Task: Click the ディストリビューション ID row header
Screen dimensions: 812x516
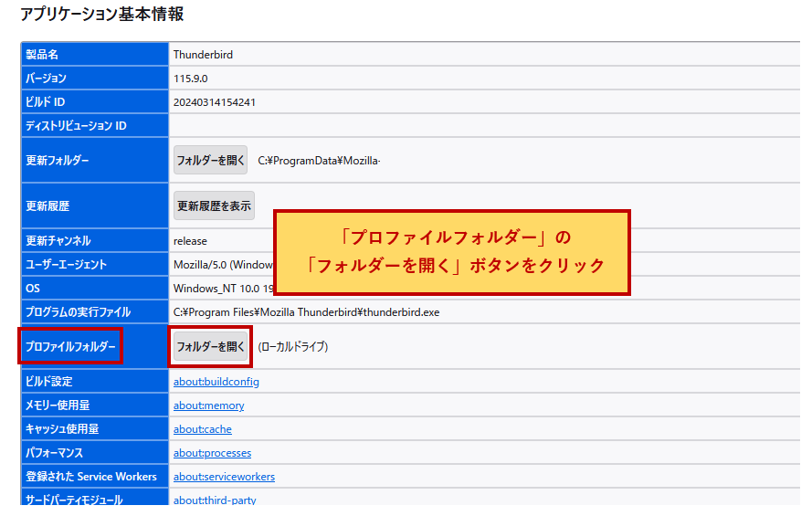Action: pos(95,126)
